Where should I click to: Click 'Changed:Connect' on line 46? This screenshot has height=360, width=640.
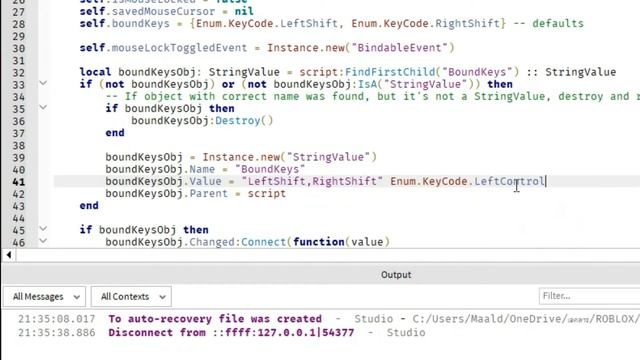238,242
